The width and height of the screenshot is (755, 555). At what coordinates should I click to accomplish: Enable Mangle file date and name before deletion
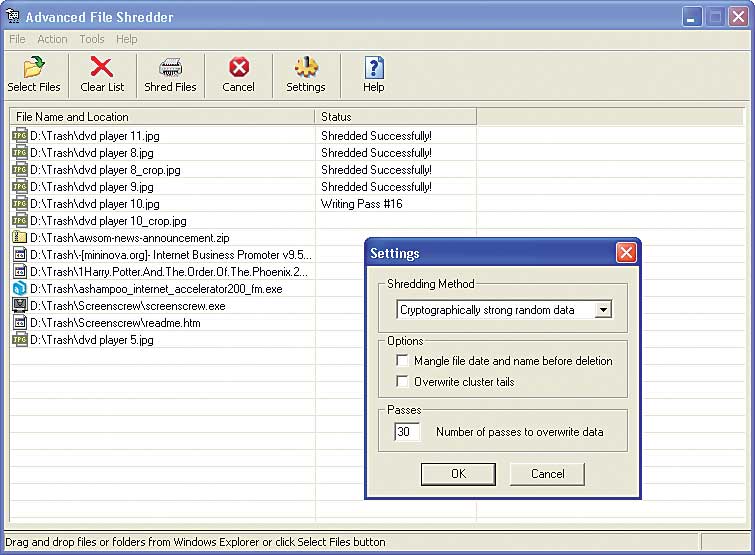click(402, 361)
